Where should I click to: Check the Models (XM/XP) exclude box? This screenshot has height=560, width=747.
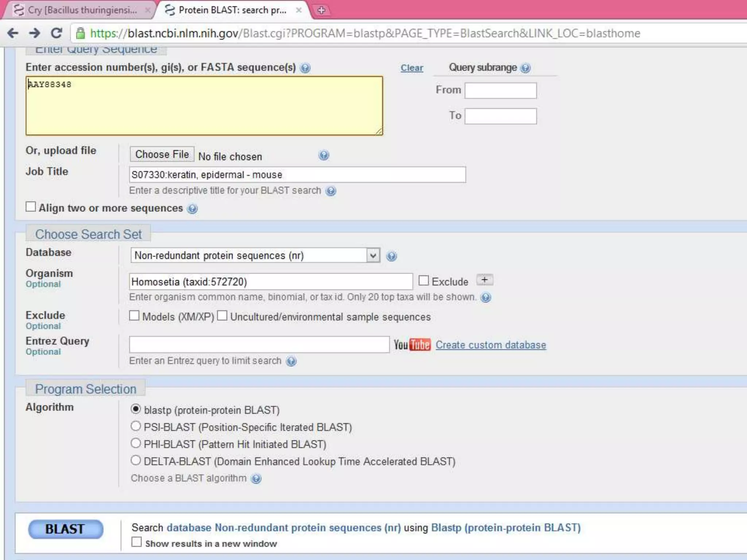point(134,316)
